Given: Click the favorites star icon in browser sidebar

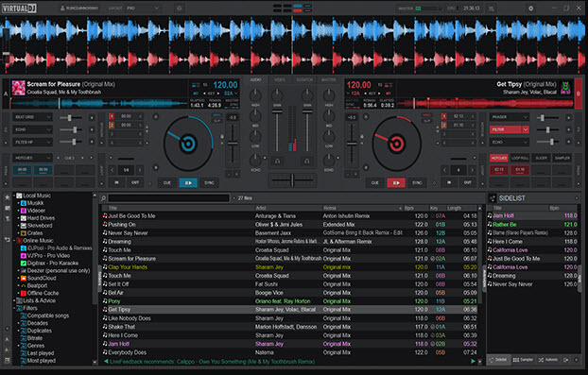Looking at the screenshot, I should 8,197.
